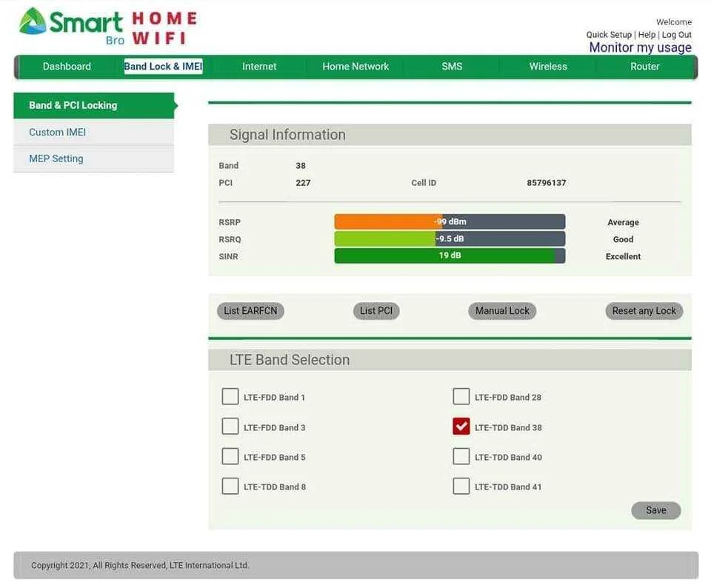Screen dimensions: 711x588
Task: Save the LTE band selection
Action: coord(655,510)
